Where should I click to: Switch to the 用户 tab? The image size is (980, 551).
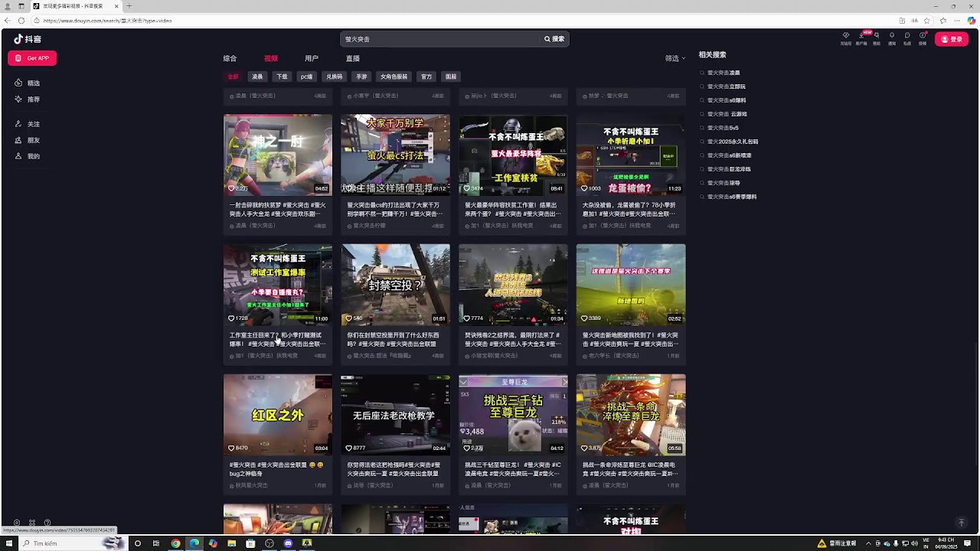pos(312,58)
